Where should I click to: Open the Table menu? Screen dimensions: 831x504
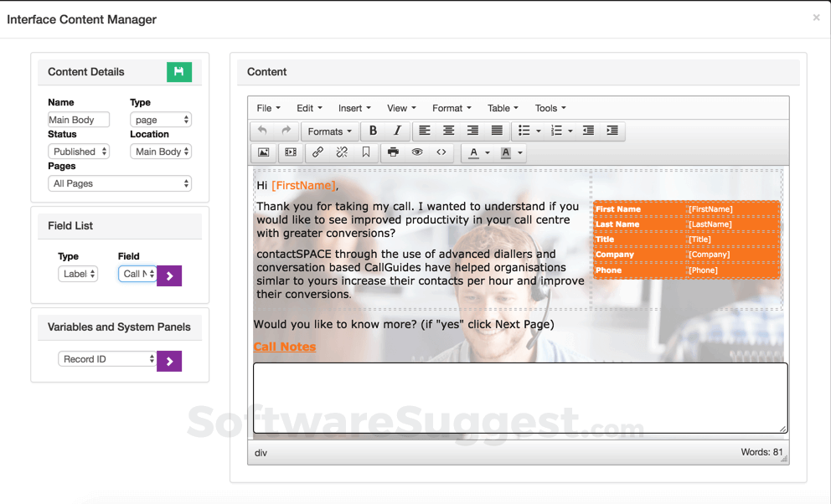pos(503,108)
